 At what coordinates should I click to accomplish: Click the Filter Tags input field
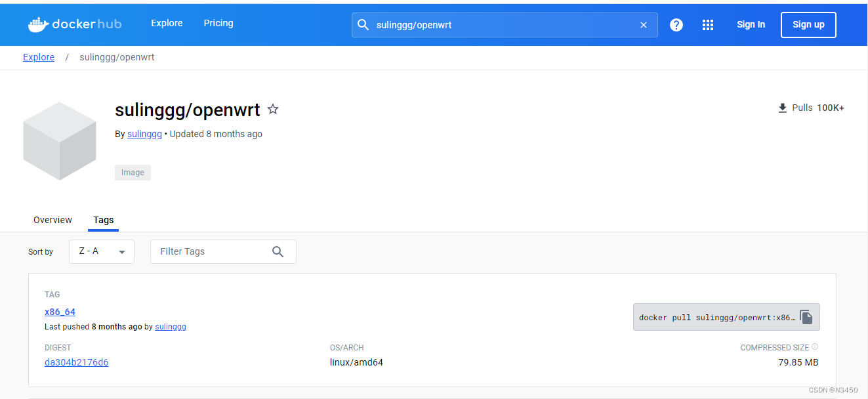click(223, 251)
